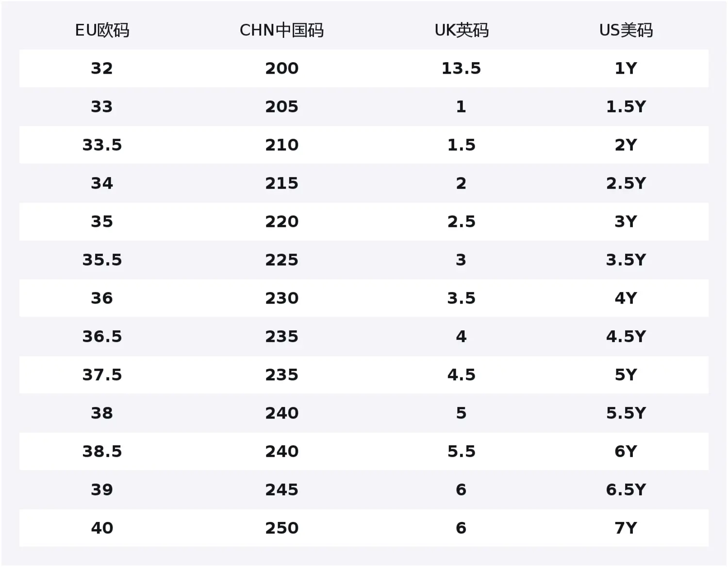Select CHN size 245 cell
This screenshot has width=728, height=567.
coord(281,490)
